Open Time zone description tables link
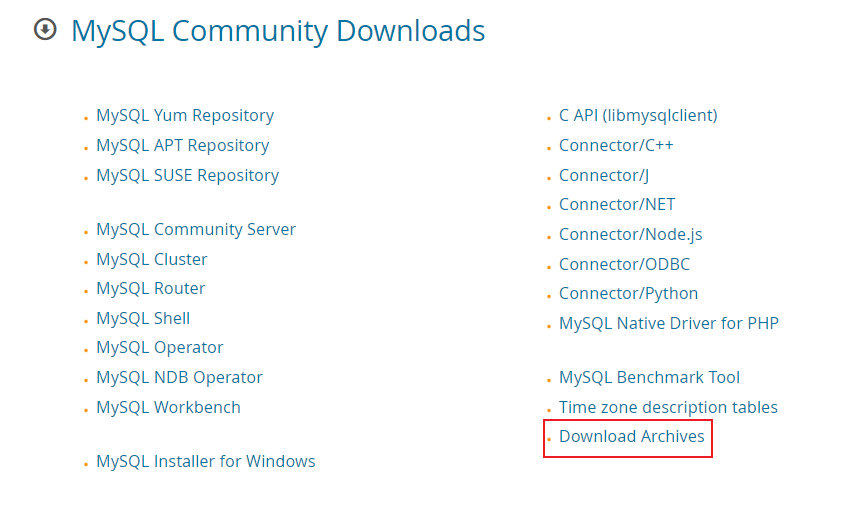Viewport: 846px width, 513px height. [x=668, y=407]
